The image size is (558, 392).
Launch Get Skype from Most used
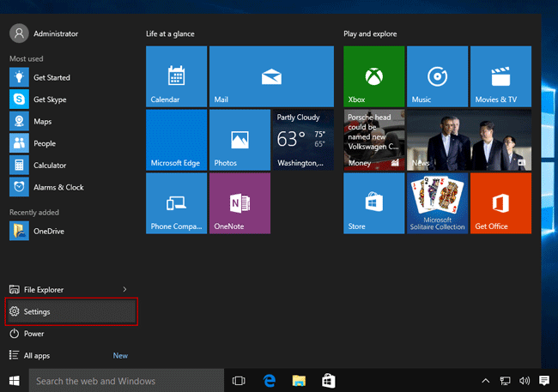[x=71, y=100]
